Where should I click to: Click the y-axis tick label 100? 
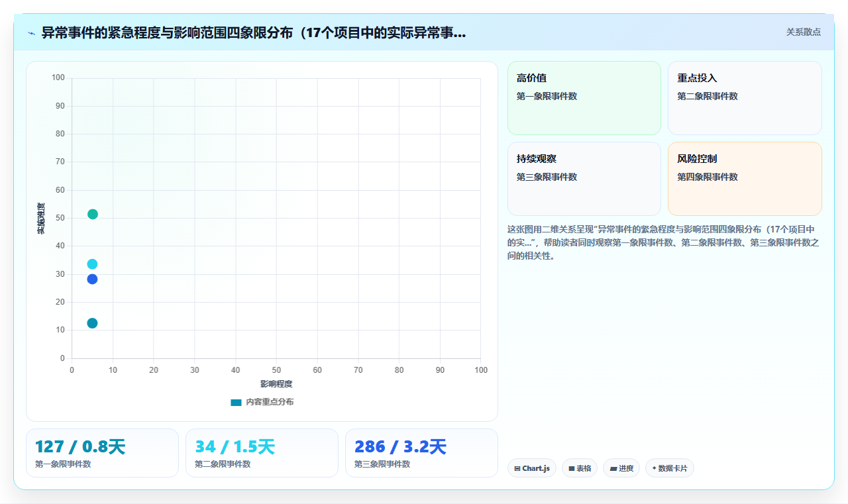[x=58, y=78]
